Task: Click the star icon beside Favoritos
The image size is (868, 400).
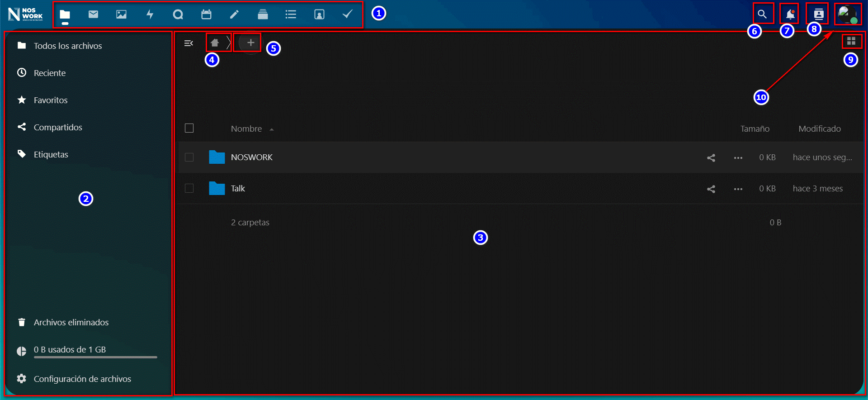Action: coord(22,100)
